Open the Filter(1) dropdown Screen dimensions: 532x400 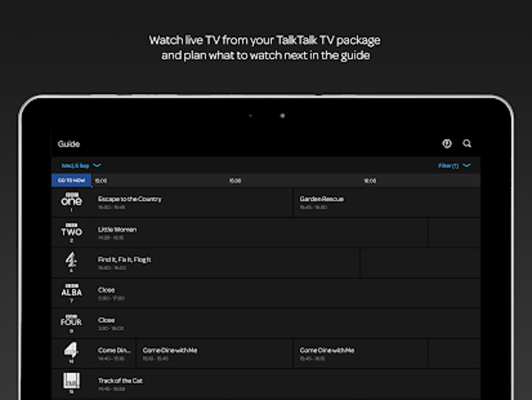tap(449, 165)
